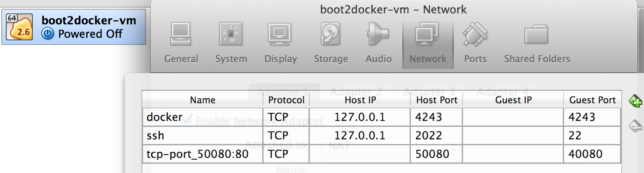Click the empty Guest IP cell for ssh

click(513, 136)
